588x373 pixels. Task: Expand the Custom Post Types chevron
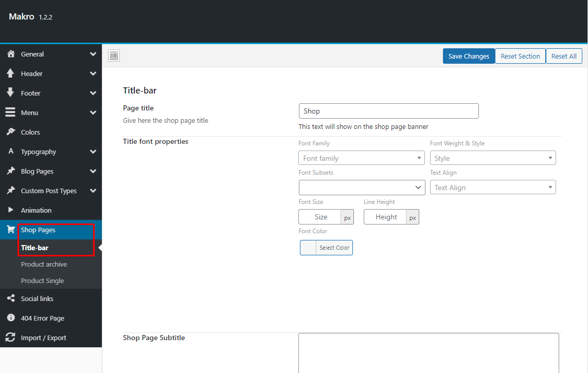[x=93, y=191]
